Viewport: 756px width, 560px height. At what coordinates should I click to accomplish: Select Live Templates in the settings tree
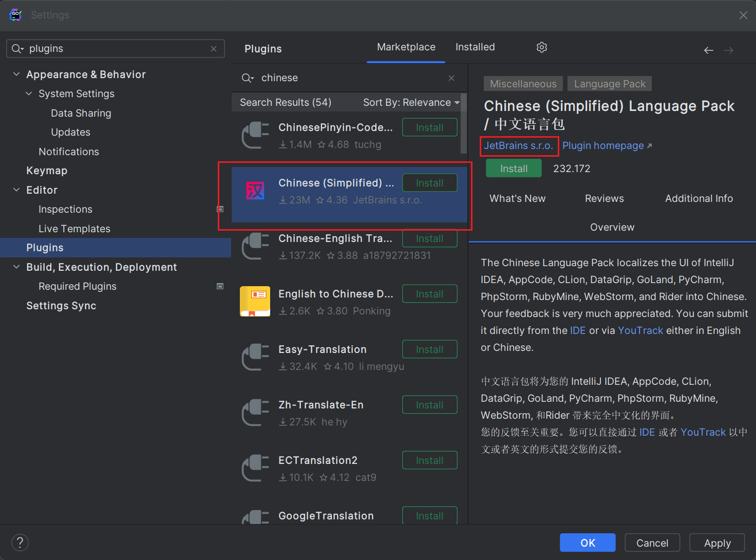(74, 229)
